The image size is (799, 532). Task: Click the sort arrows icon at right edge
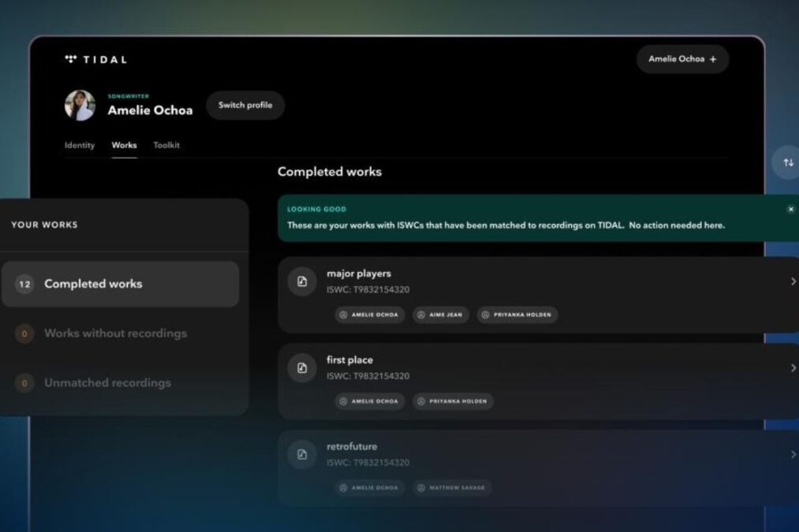(788, 162)
